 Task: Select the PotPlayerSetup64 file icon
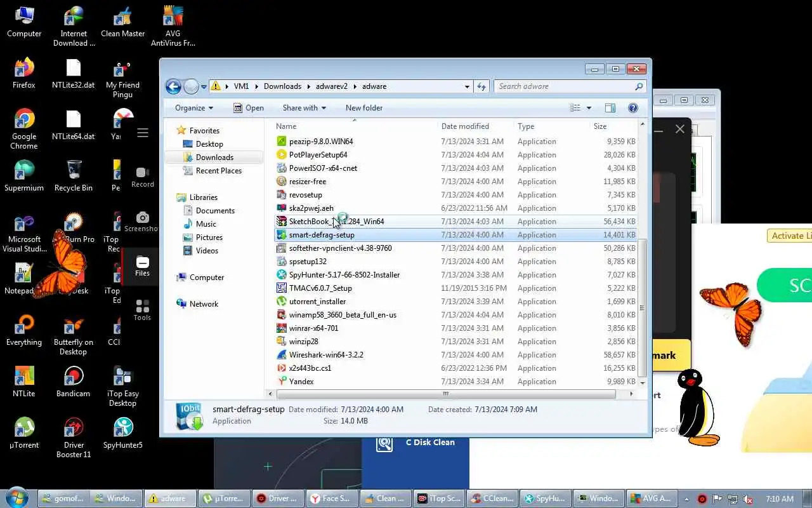coord(282,155)
